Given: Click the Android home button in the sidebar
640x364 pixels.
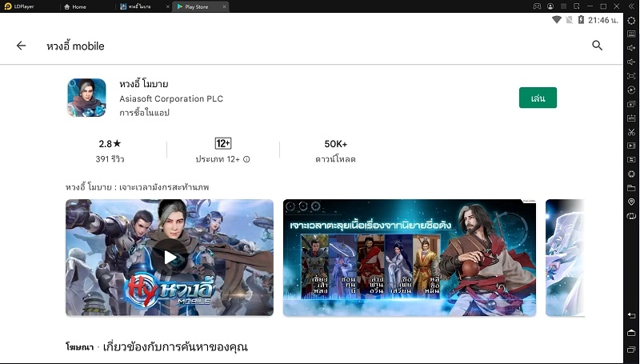Looking at the screenshot, I should pos(631,333).
